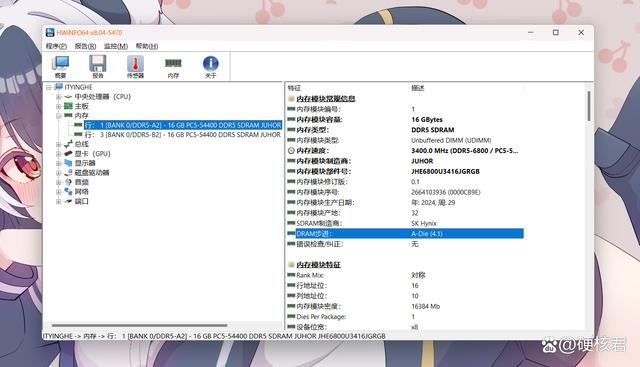Select the 内存类型 DDR5 SDRAM row

405,130
